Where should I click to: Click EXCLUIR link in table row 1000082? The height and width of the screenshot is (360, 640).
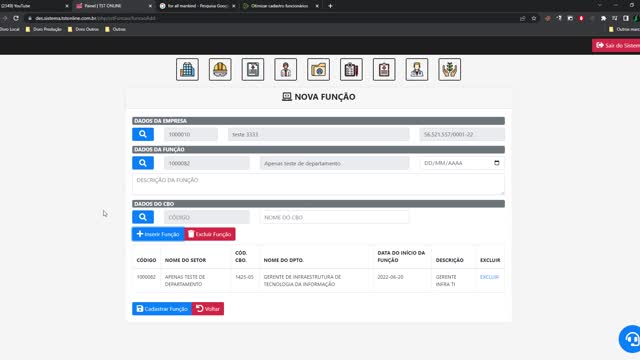(x=489, y=277)
